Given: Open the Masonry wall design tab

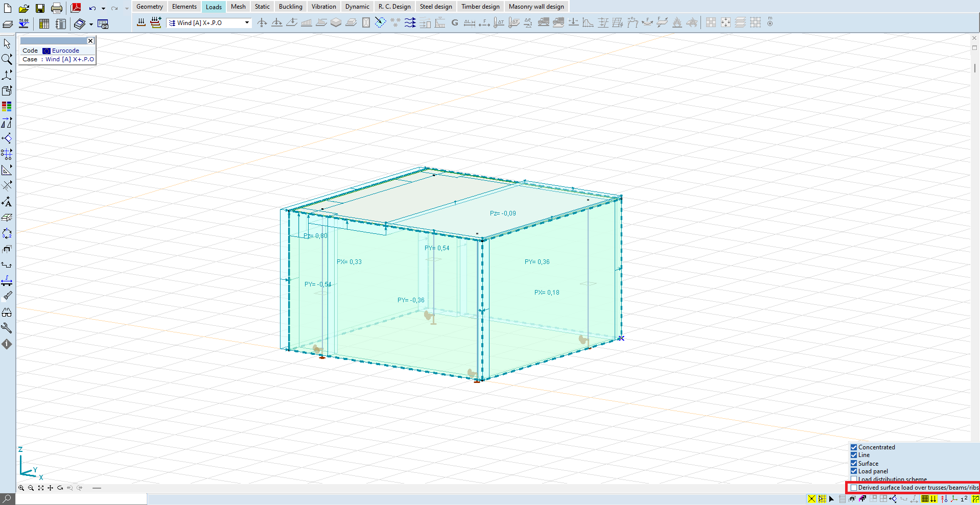Looking at the screenshot, I should [x=536, y=7].
